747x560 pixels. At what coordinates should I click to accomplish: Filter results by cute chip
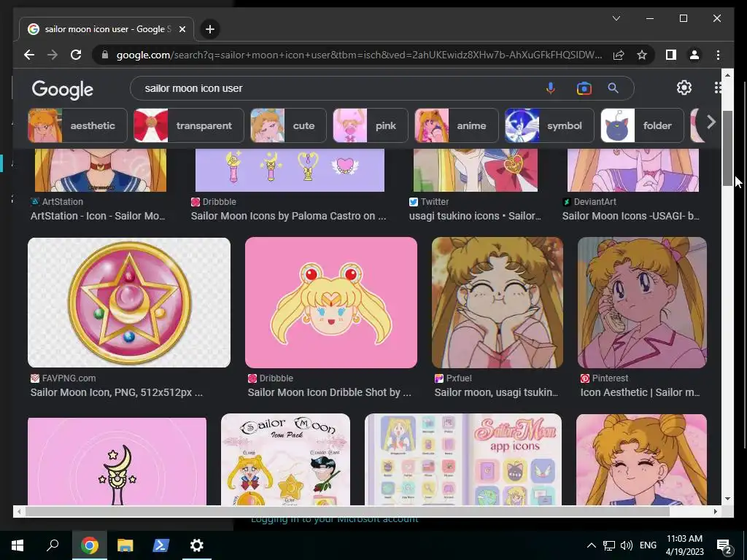point(288,125)
